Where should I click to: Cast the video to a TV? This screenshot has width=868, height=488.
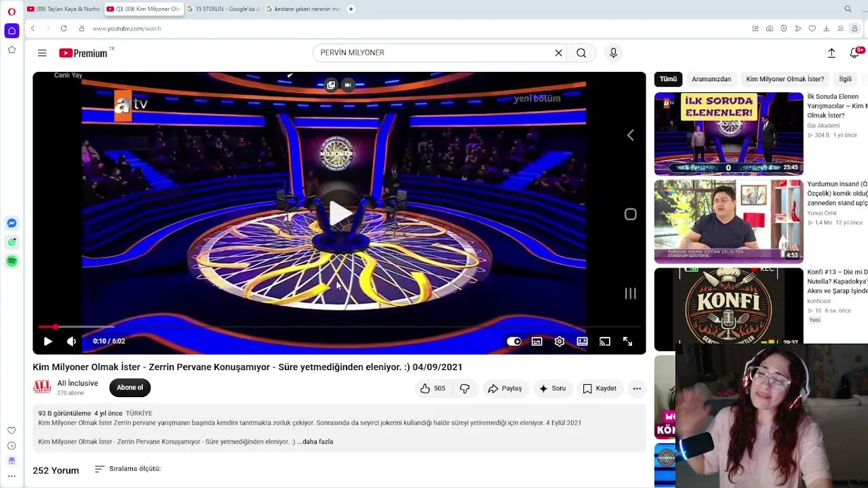[605, 342]
